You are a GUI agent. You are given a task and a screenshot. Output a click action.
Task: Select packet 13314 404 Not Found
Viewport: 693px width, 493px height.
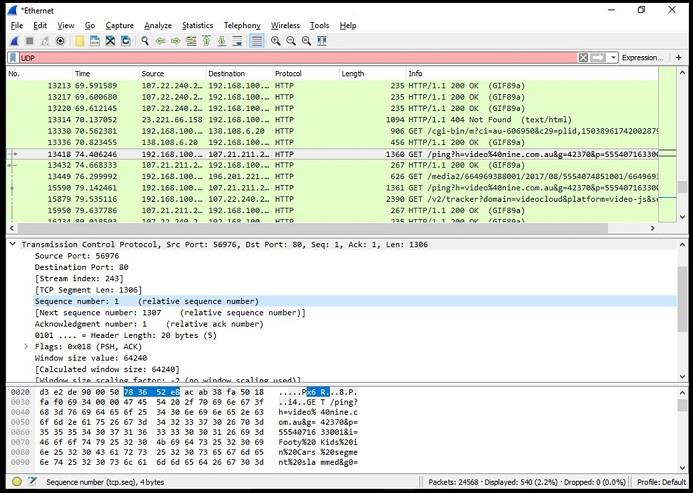[x=332, y=120]
